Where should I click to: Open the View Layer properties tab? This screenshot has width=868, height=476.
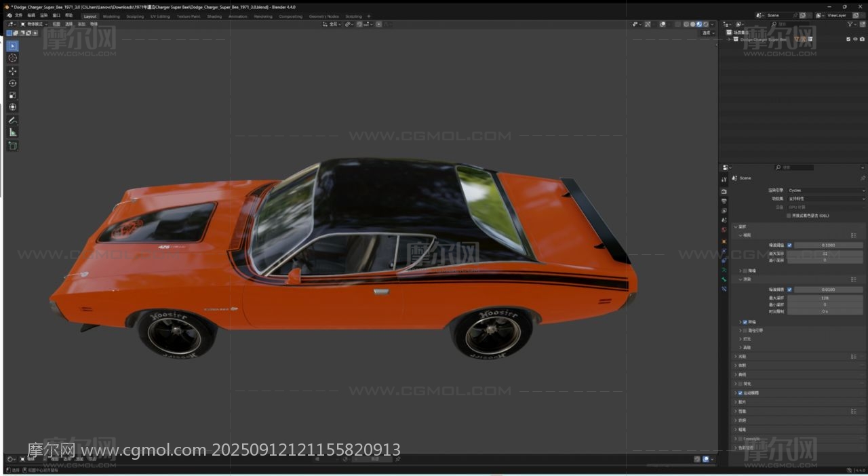[724, 211]
